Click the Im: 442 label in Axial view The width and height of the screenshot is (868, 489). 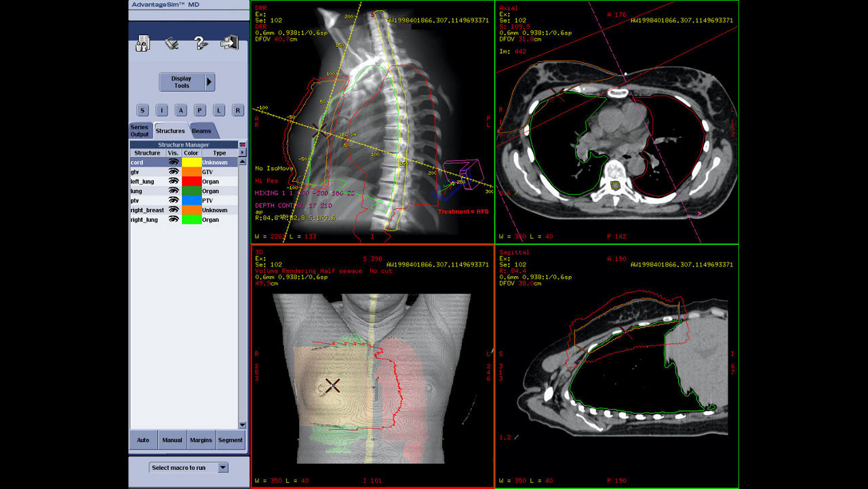click(513, 52)
